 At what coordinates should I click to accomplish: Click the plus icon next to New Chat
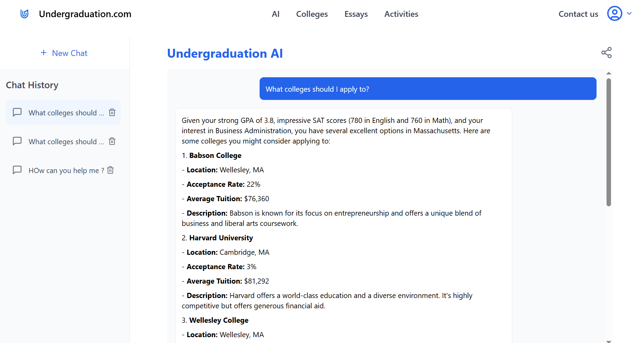coord(44,53)
